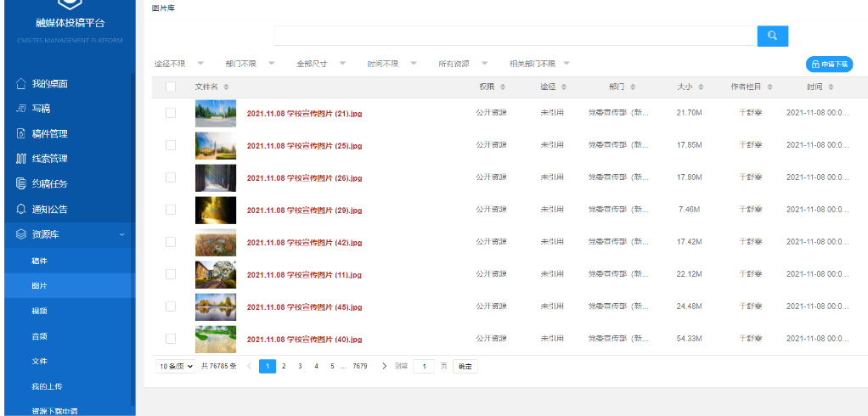Open 视频 submenu under 资源库
868x416 pixels.
pyautogui.click(x=39, y=311)
